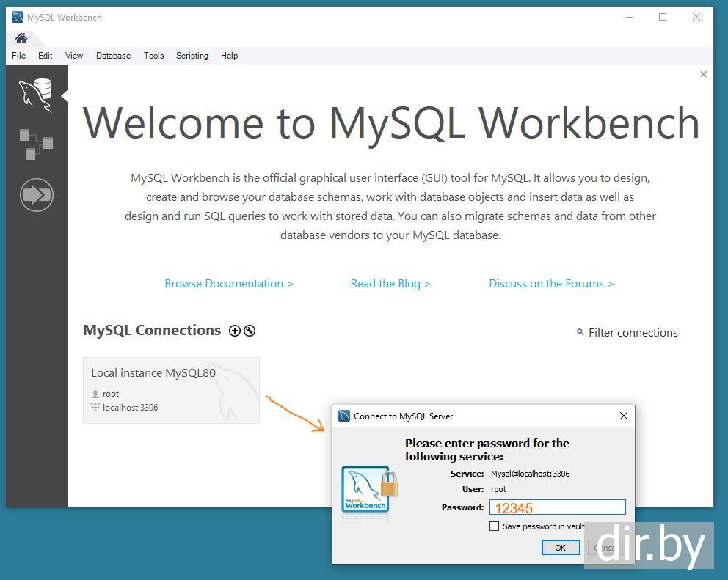The width and height of the screenshot is (728, 580).
Task: Close the welcome panel with small X
Action: tap(703, 74)
